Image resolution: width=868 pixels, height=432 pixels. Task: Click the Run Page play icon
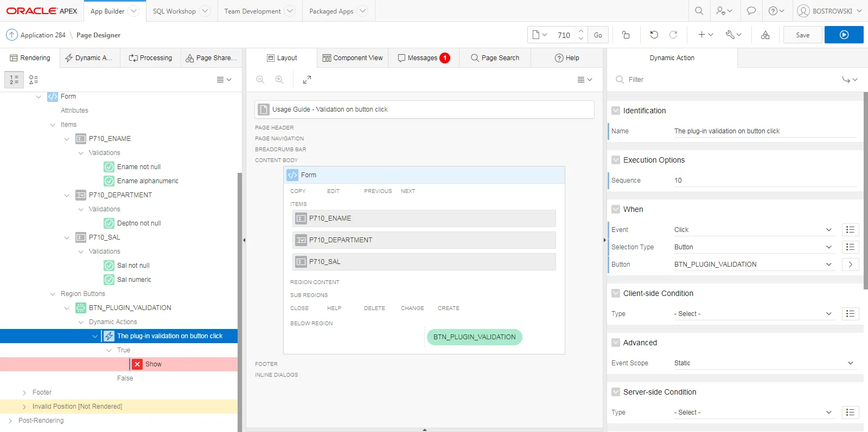(x=844, y=35)
